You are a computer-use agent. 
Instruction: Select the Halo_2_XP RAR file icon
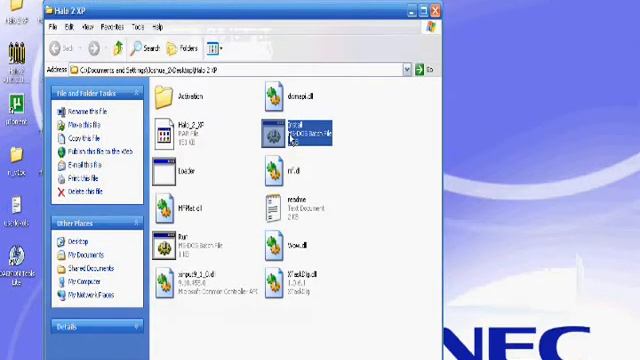[164, 134]
